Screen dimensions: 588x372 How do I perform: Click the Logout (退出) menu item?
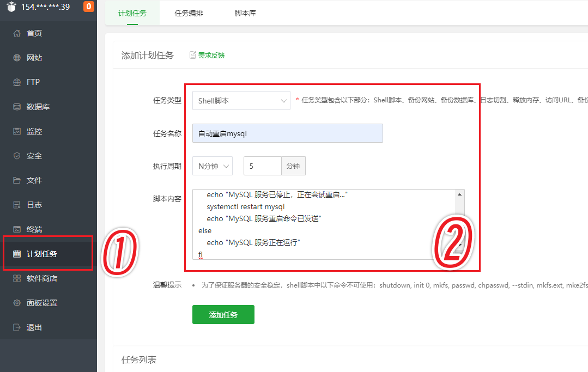pyautogui.click(x=34, y=327)
